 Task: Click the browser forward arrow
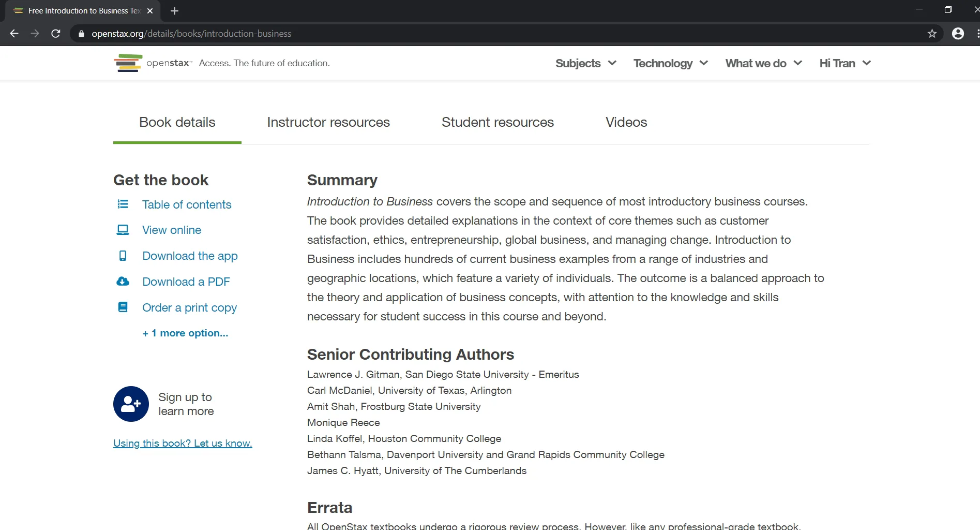tap(35, 34)
